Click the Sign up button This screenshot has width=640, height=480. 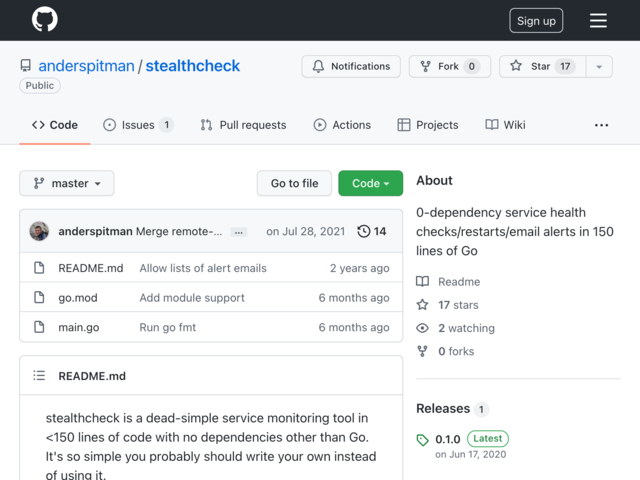click(x=536, y=20)
